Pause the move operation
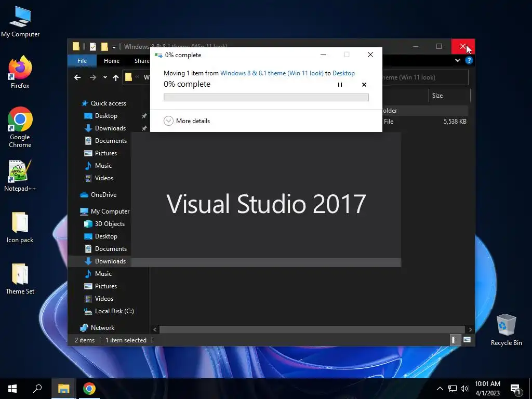Viewport: 532px width, 399px height. click(x=340, y=85)
